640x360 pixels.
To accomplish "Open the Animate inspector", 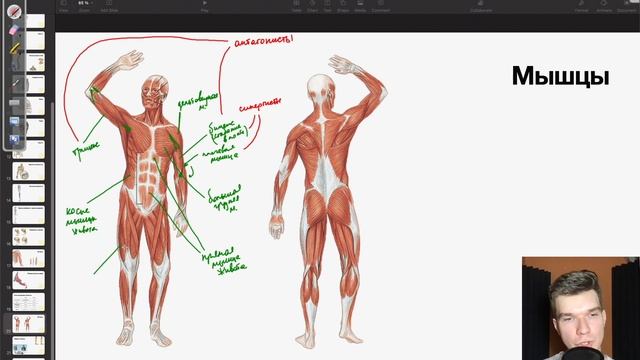I will point(604,6).
